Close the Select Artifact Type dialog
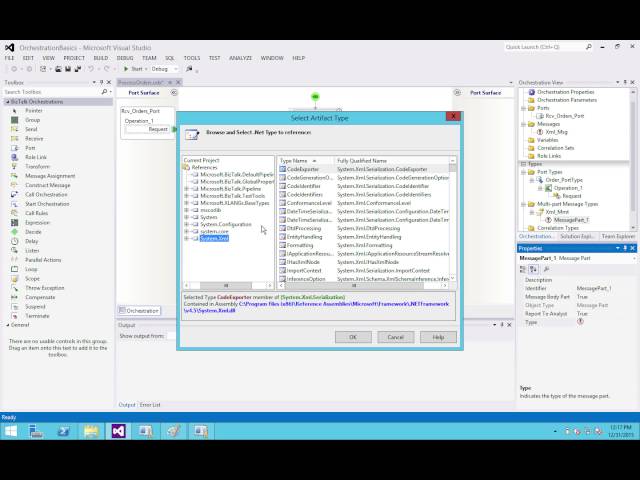 (453, 117)
